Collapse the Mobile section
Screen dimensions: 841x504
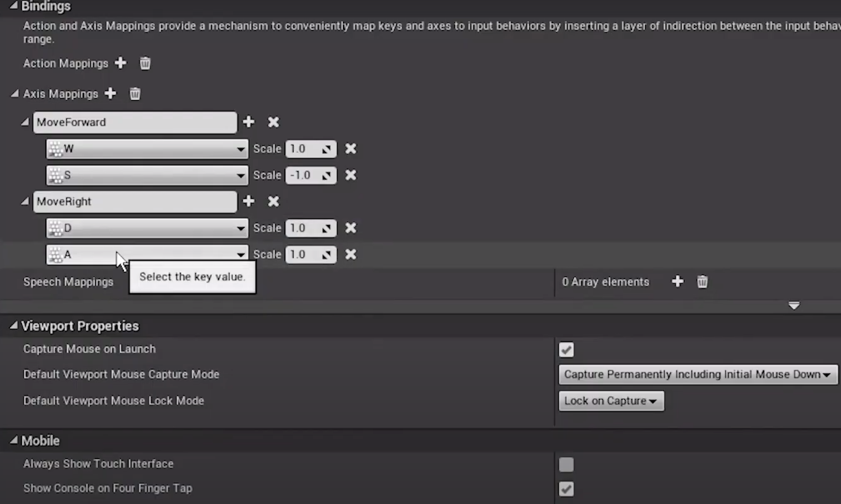(x=14, y=441)
